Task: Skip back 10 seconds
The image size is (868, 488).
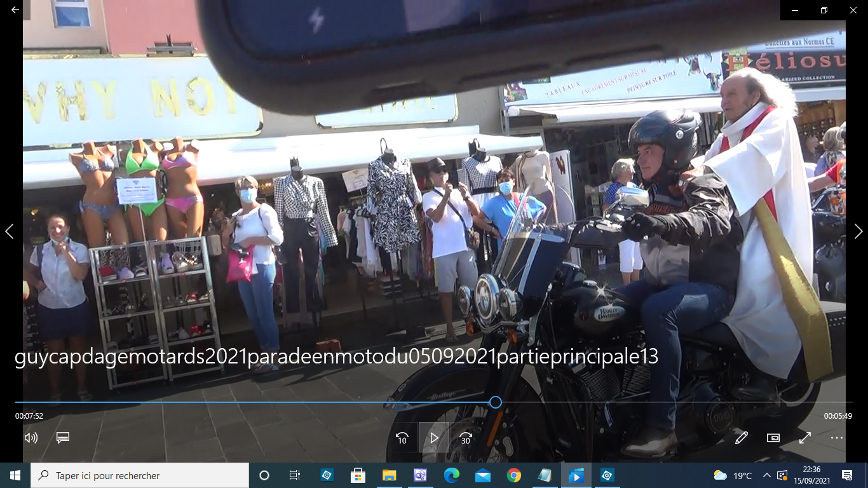Action: tap(402, 438)
